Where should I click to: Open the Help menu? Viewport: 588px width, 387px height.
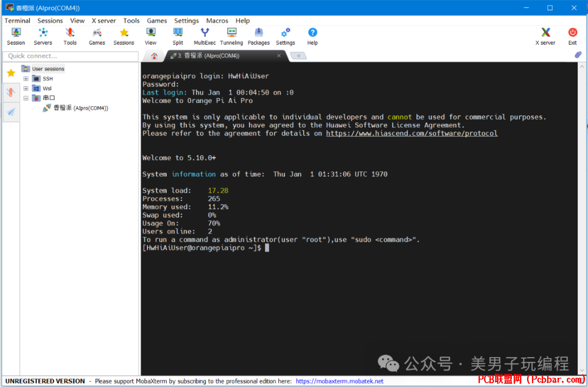tap(243, 21)
